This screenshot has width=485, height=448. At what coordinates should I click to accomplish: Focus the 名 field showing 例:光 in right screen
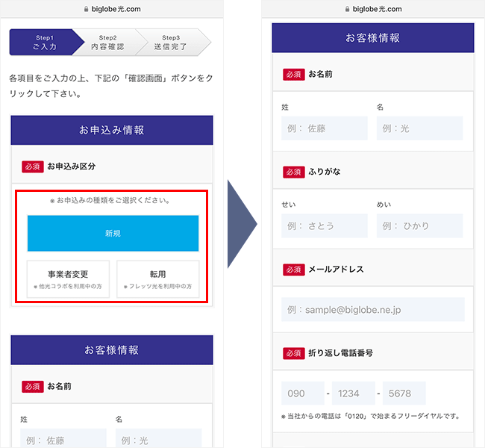tap(420, 128)
